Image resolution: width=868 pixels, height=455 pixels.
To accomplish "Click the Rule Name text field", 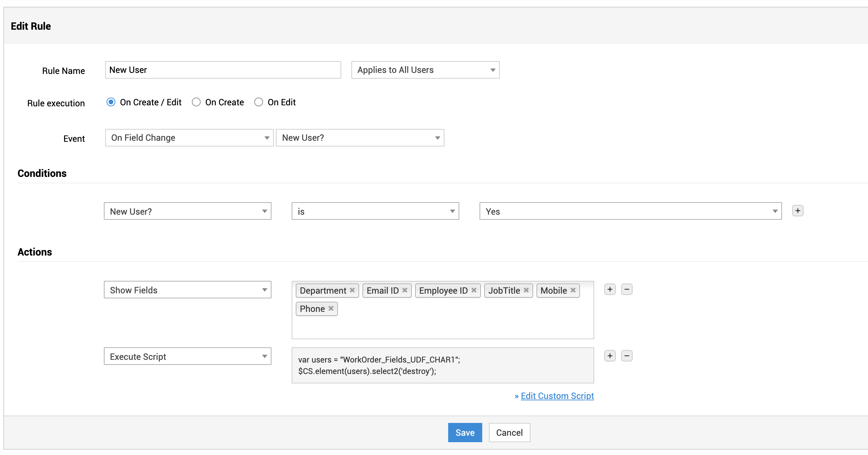I will (223, 70).
